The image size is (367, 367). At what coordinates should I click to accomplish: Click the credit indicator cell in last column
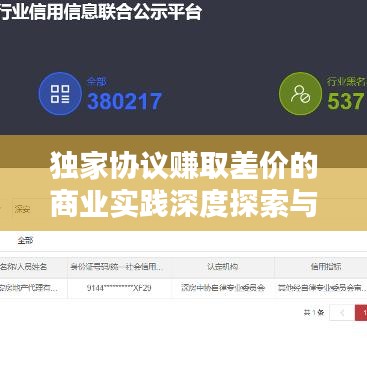pos(321,288)
